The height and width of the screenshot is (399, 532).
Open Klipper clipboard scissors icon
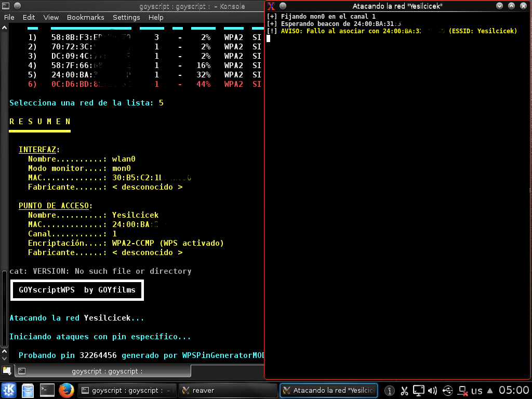click(404, 391)
